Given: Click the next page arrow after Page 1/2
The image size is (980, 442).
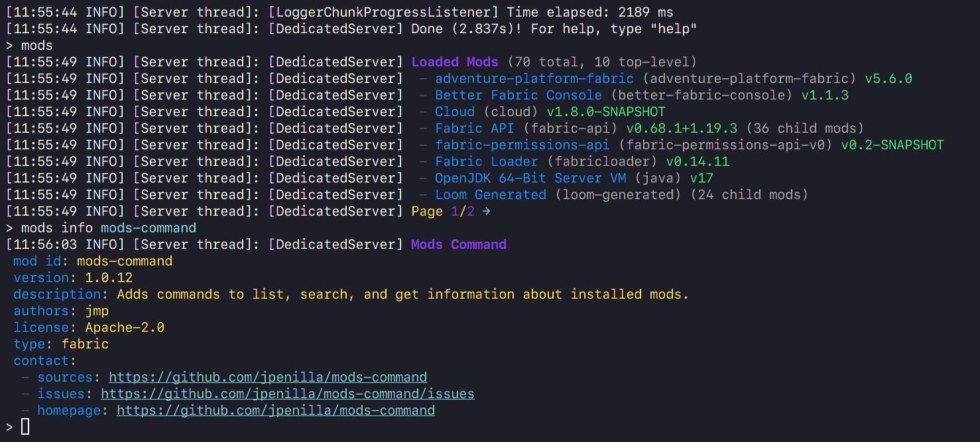Looking at the screenshot, I should [x=486, y=212].
